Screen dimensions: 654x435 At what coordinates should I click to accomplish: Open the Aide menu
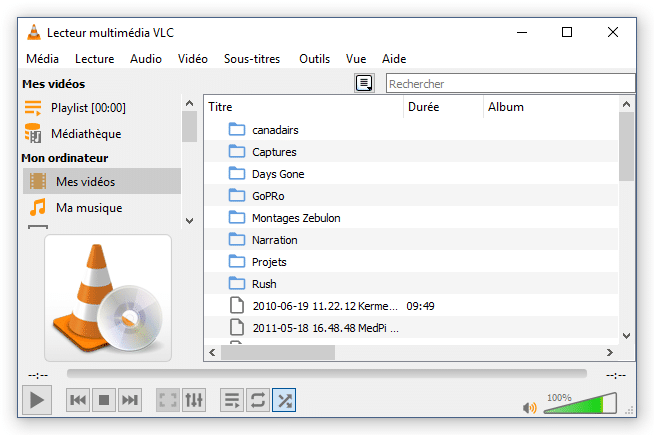click(x=394, y=59)
